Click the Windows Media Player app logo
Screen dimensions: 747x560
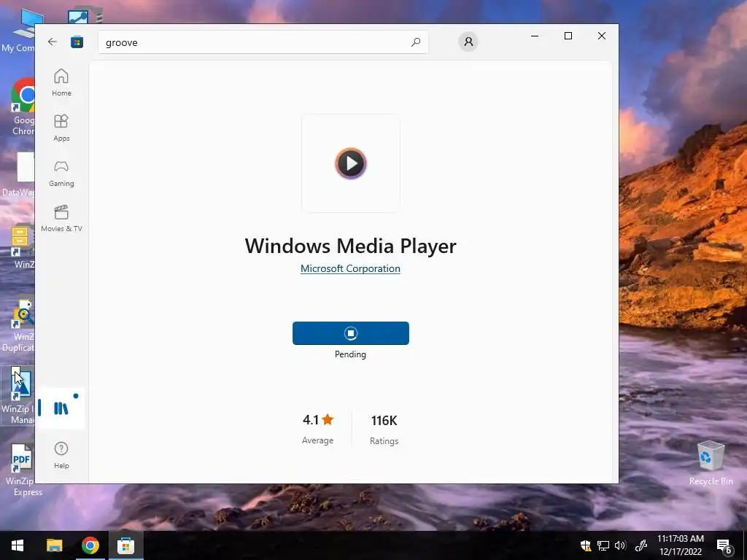click(351, 163)
